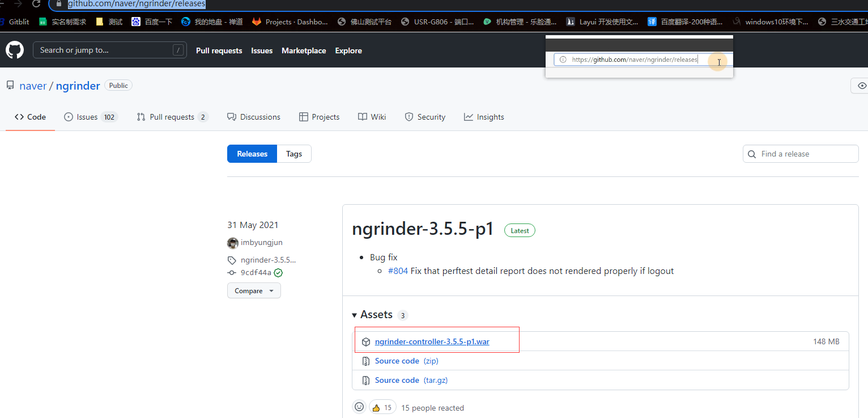Switch to the Projects tab
Viewport: 868px width, 418px height.
tap(320, 117)
